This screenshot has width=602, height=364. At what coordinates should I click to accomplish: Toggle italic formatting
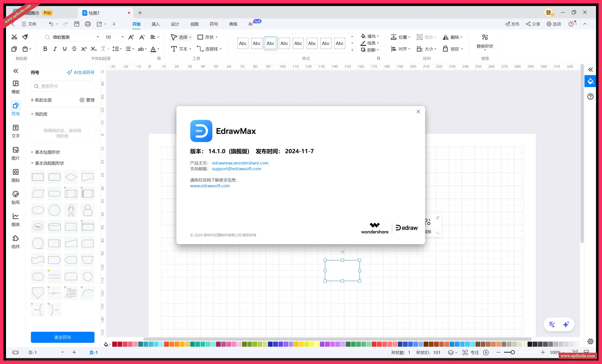(x=55, y=49)
